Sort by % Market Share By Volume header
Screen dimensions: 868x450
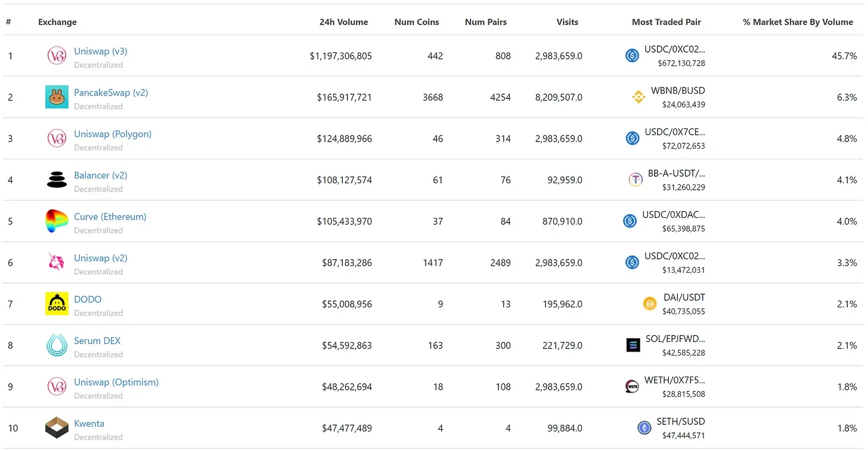798,22
